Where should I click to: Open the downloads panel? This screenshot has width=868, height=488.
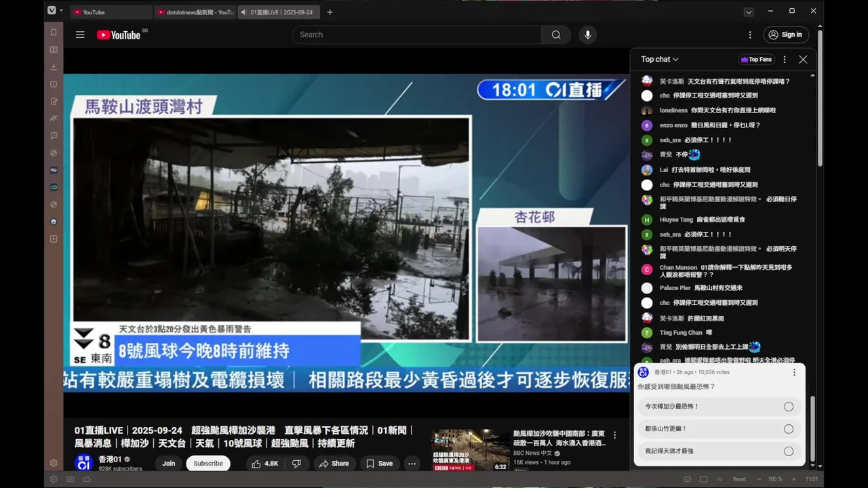click(54, 66)
